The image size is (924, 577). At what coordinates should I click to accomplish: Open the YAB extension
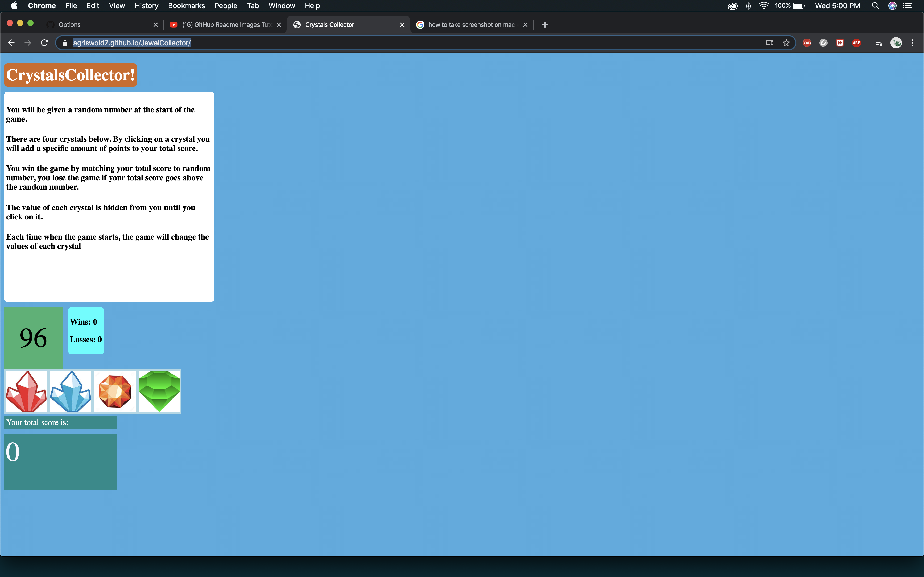[x=806, y=43]
